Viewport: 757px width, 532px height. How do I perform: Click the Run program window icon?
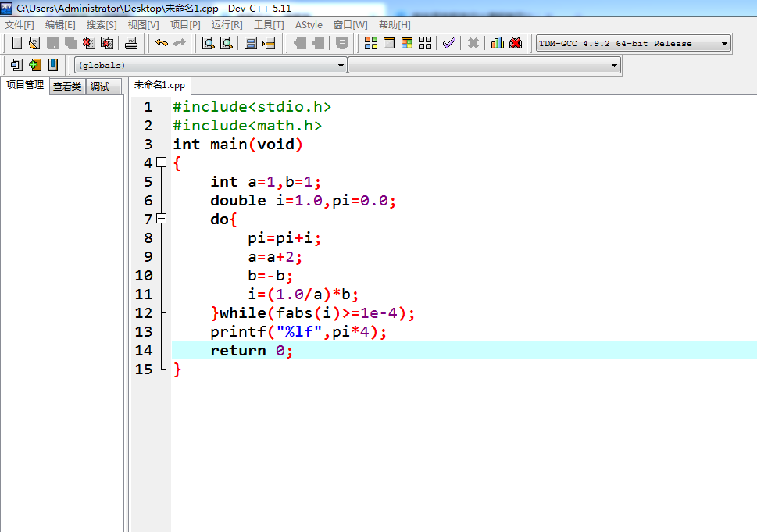coord(388,43)
